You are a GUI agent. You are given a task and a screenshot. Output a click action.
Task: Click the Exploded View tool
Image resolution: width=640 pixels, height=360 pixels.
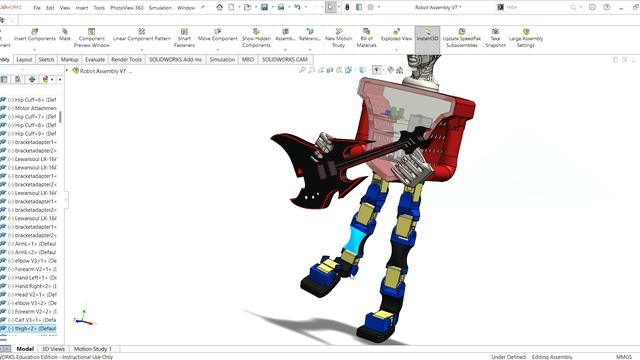coord(396,35)
